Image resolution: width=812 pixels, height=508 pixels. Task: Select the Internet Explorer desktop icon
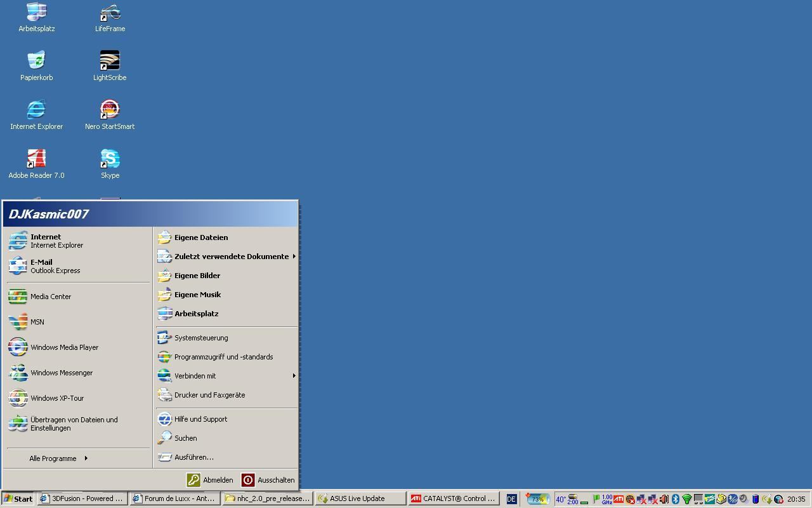point(36,115)
